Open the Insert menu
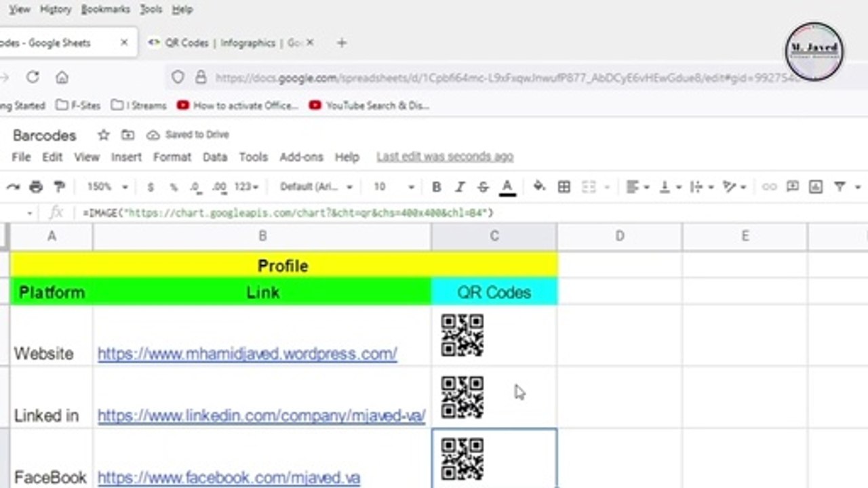The image size is (868, 488). (x=126, y=157)
